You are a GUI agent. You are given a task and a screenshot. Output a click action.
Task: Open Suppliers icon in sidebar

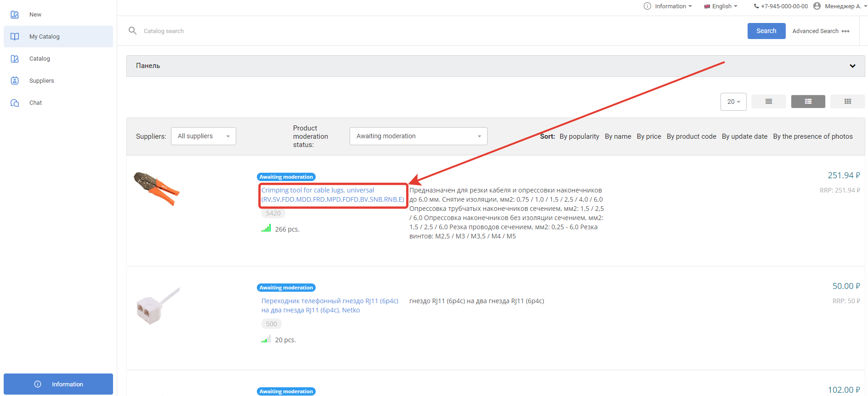pyautogui.click(x=15, y=81)
